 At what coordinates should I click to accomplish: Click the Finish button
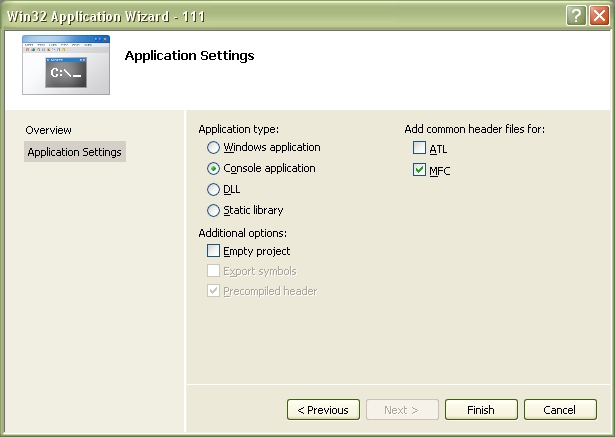481,410
